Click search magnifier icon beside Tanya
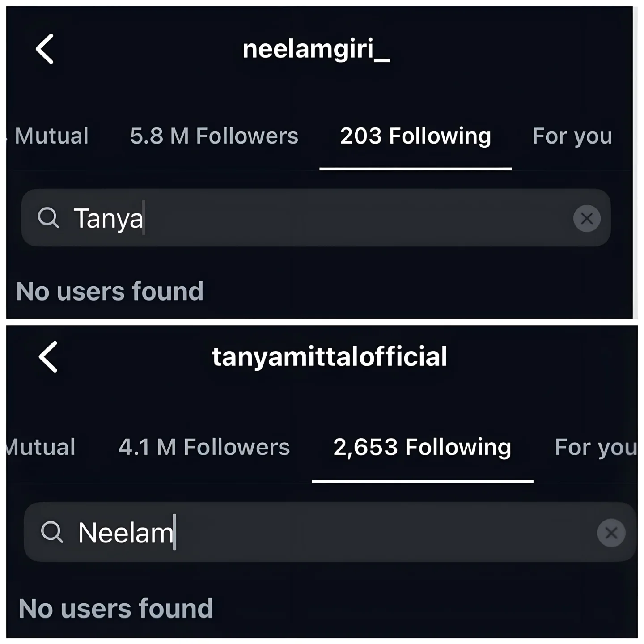This screenshot has height=644, width=644. (x=48, y=218)
